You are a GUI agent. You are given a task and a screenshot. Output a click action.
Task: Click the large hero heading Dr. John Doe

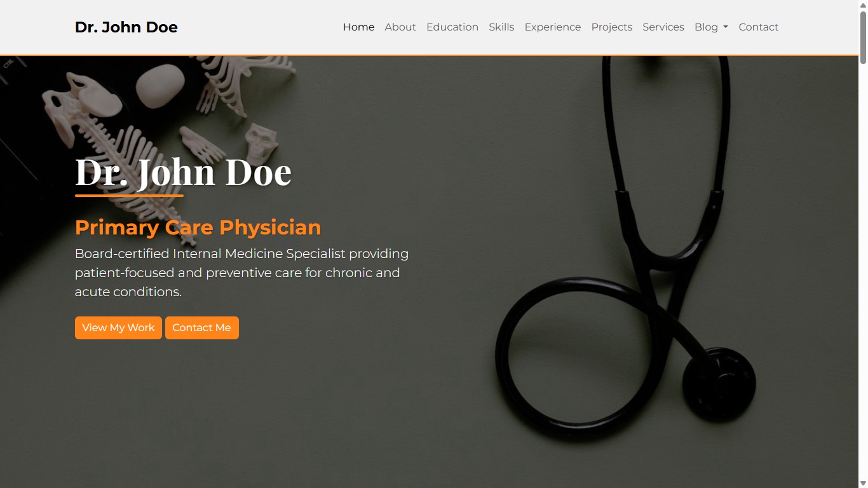(184, 172)
